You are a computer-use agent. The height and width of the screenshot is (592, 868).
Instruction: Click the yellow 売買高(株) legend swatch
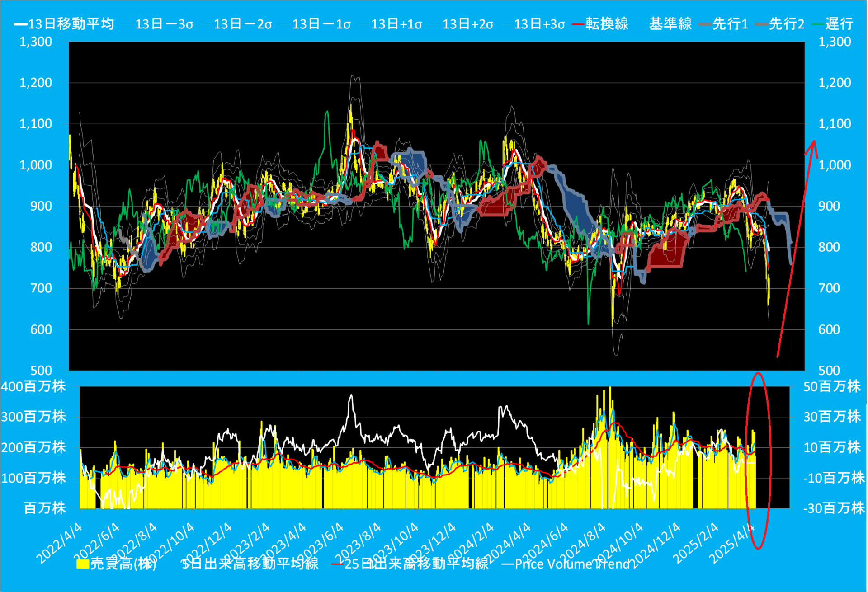[82, 564]
